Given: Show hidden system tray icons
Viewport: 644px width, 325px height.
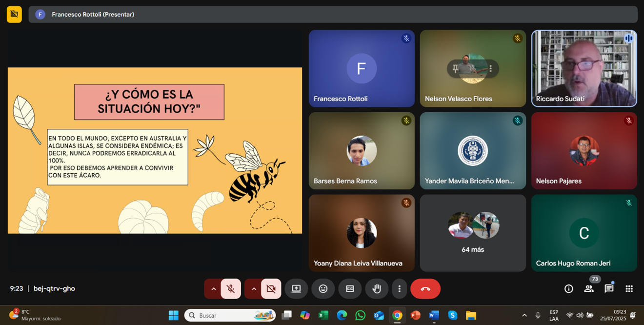Looking at the screenshot, I should pos(524,315).
